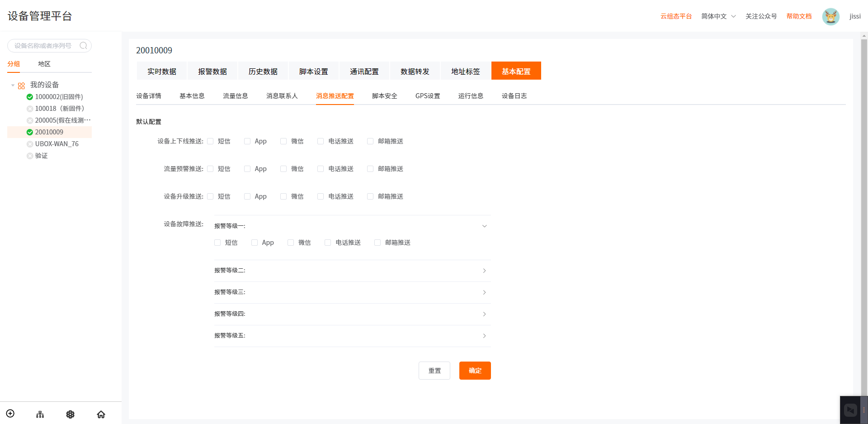Click the 确定 confirm button
This screenshot has width=868, height=424.
(x=475, y=371)
